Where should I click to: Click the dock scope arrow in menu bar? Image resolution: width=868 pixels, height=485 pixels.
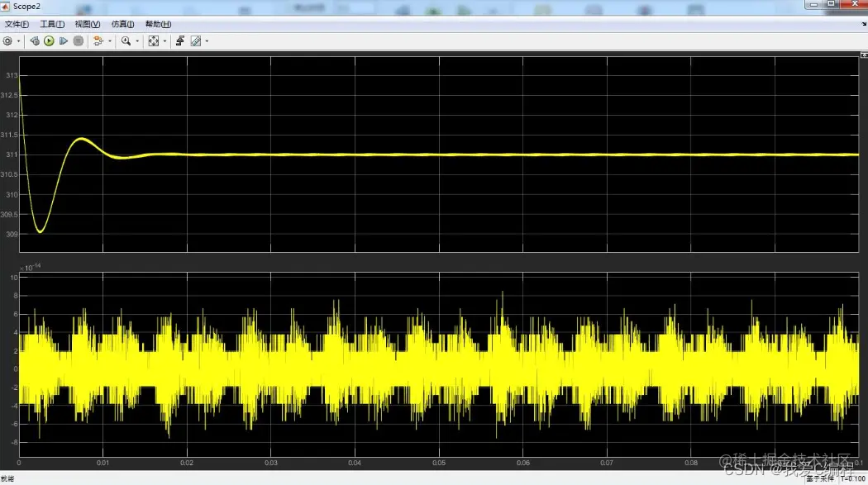[864, 24]
